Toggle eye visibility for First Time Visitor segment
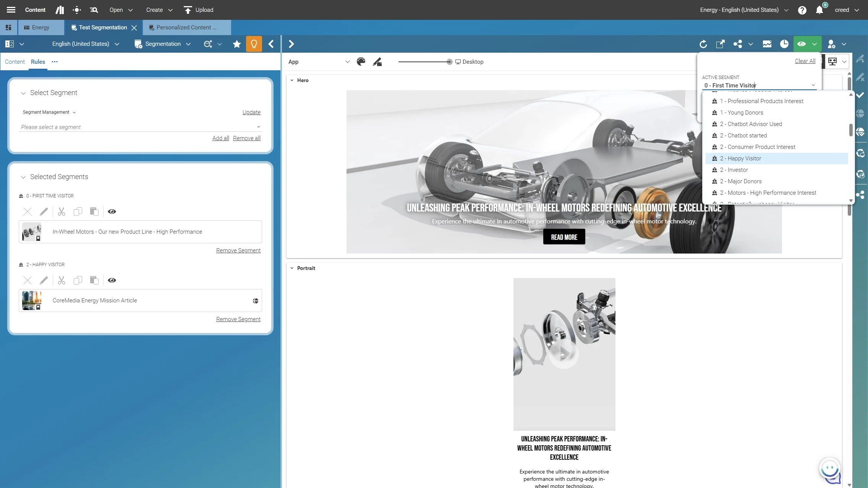The width and height of the screenshot is (868, 488). (x=112, y=212)
